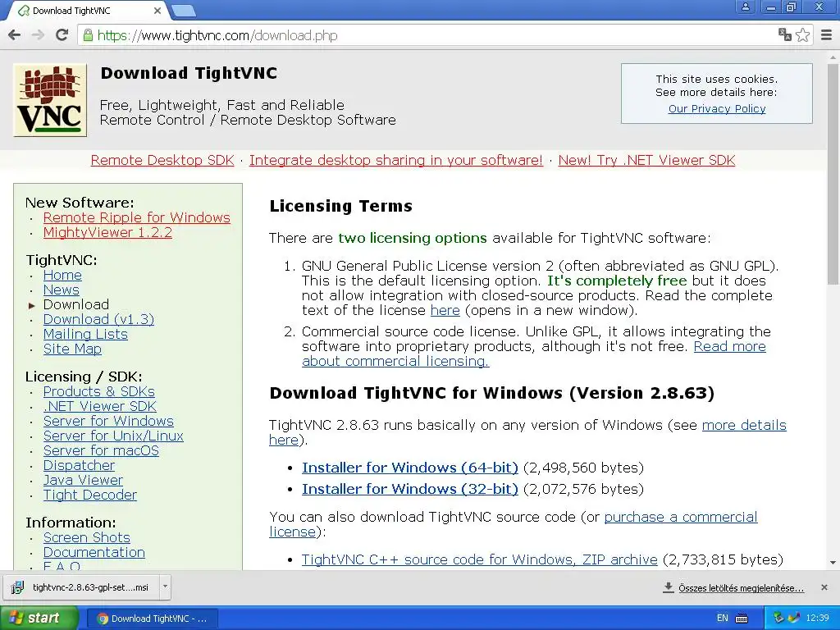Show all downloads via Összes letöltés megjelenítése link
This screenshot has width=840, height=630.
pyautogui.click(x=741, y=588)
